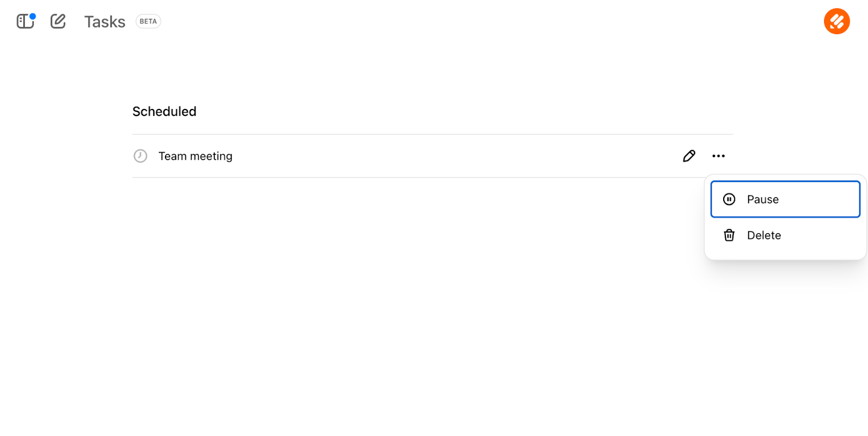Click the Tasks page title
The height and width of the screenshot is (436, 868).
[x=105, y=22]
